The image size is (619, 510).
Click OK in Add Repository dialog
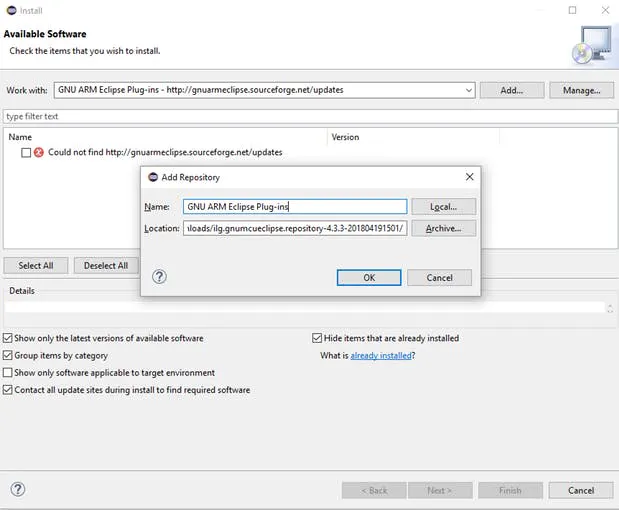[x=369, y=278]
